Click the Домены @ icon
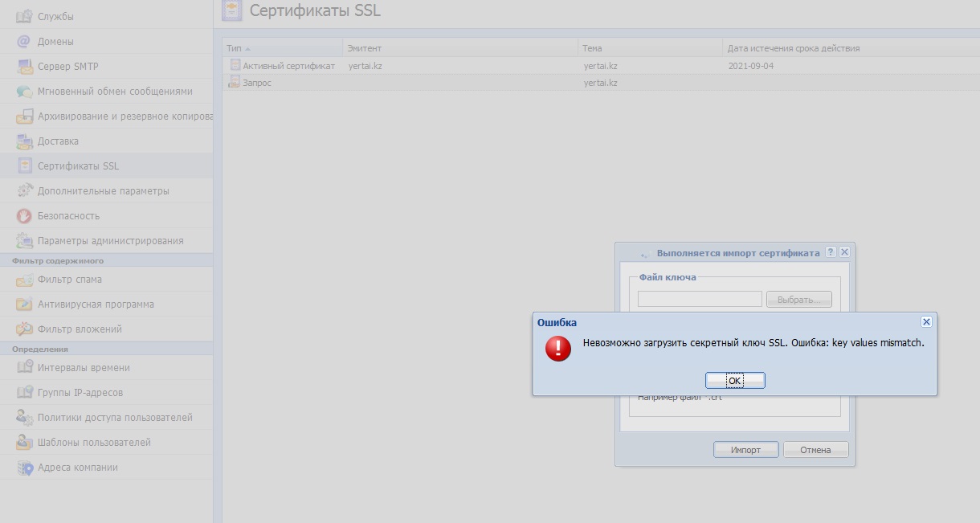The image size is (980, 523). [24, 41]
